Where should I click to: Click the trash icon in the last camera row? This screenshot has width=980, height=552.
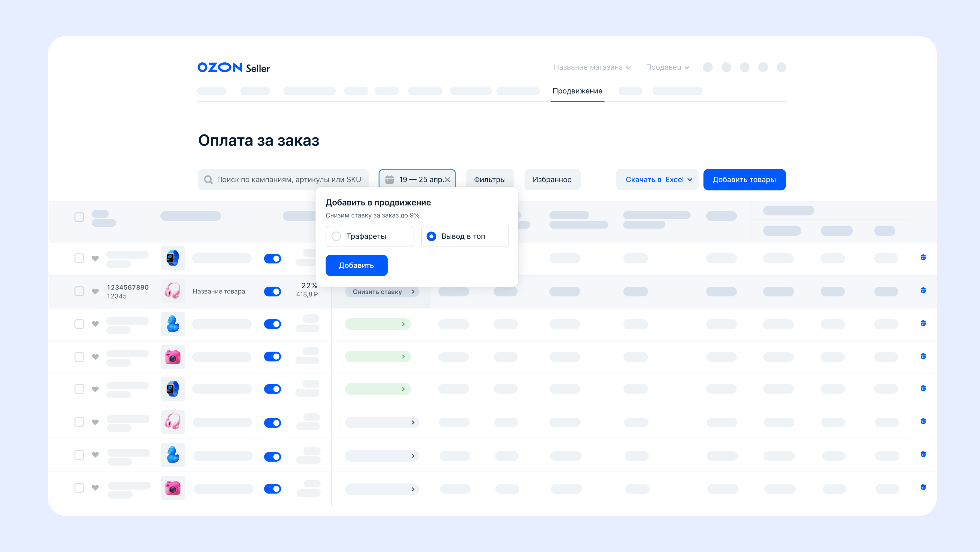point(923,487)
